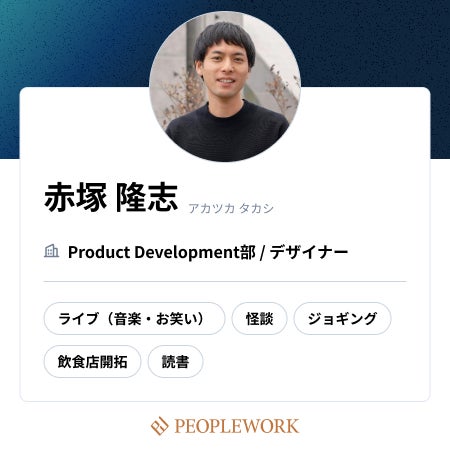Select the 飲食店開拓 tag
450x450 pixels.
[92, 361]
